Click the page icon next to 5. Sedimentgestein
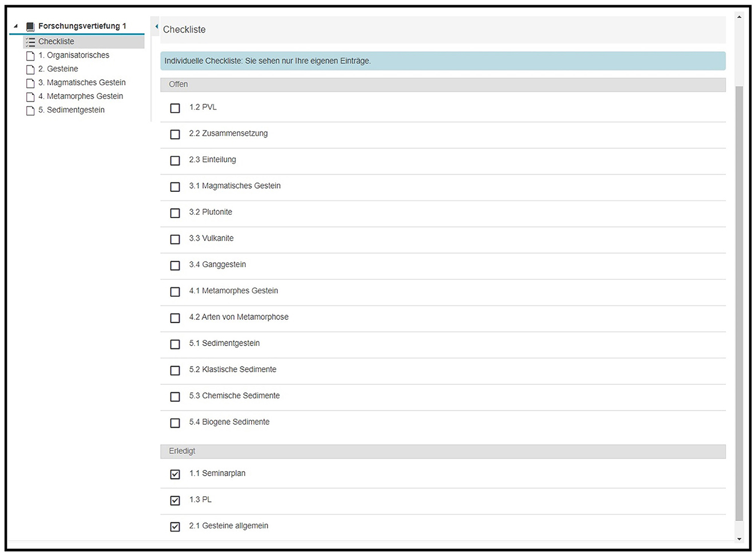Image resolution: width=756 pixels, height=555 pixels. pyautogui.click(x=30, y=111)
